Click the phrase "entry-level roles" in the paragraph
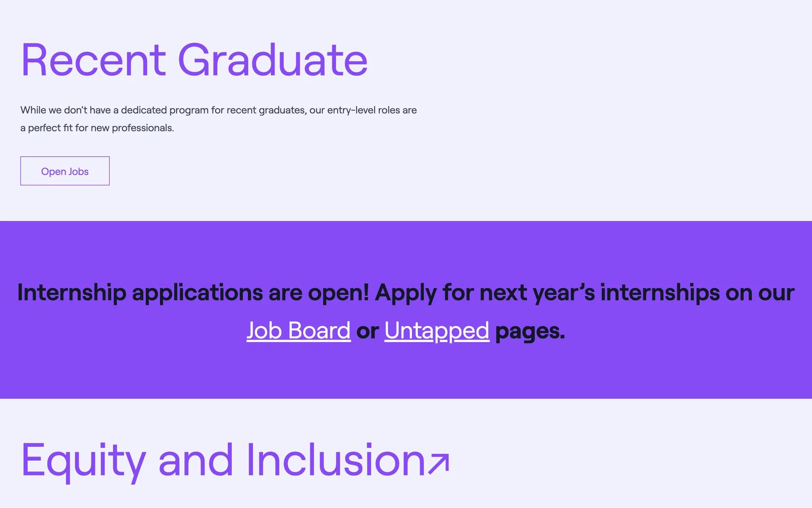812x508 pixels. 363,110
